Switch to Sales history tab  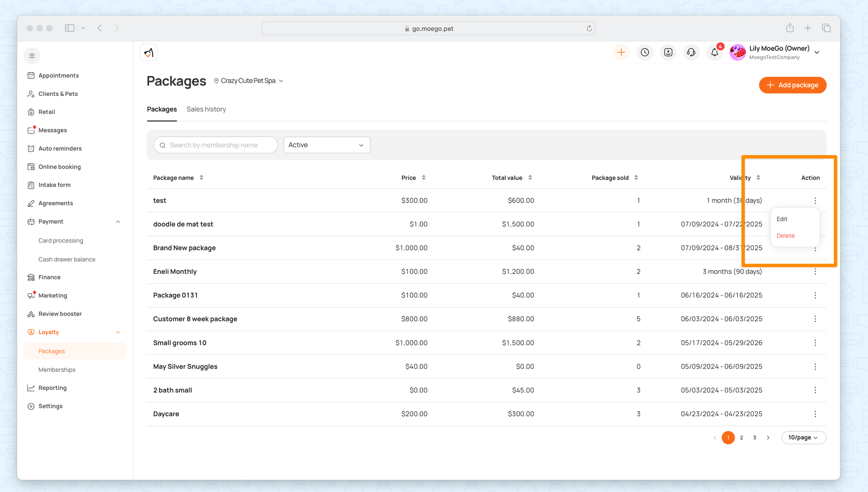[x=206, y=109]
